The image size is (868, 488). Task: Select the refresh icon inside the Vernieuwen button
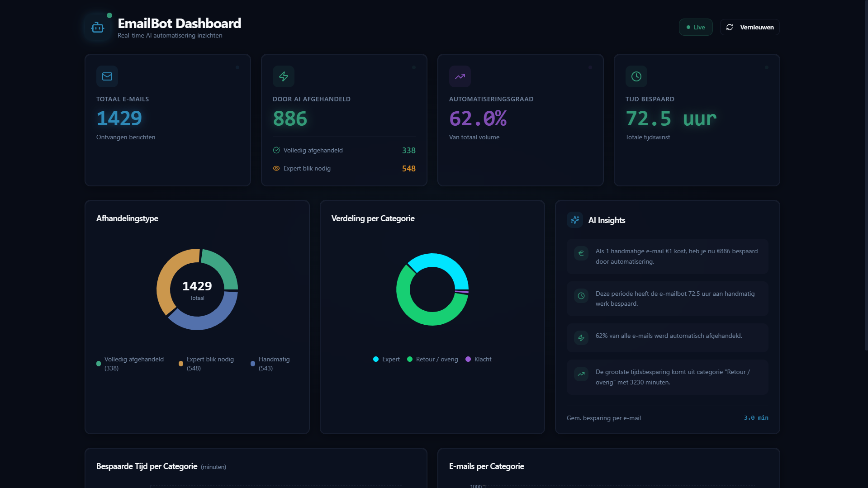coord(729,27)
